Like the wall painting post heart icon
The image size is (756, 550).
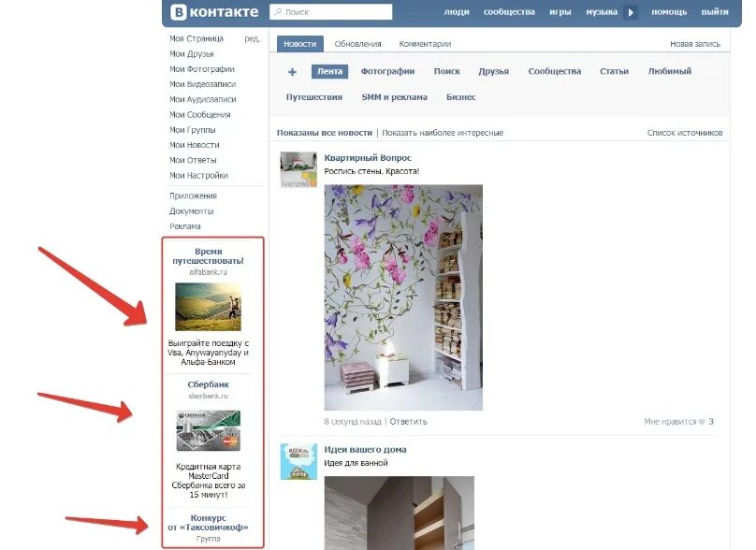click(x=702, y=422)
